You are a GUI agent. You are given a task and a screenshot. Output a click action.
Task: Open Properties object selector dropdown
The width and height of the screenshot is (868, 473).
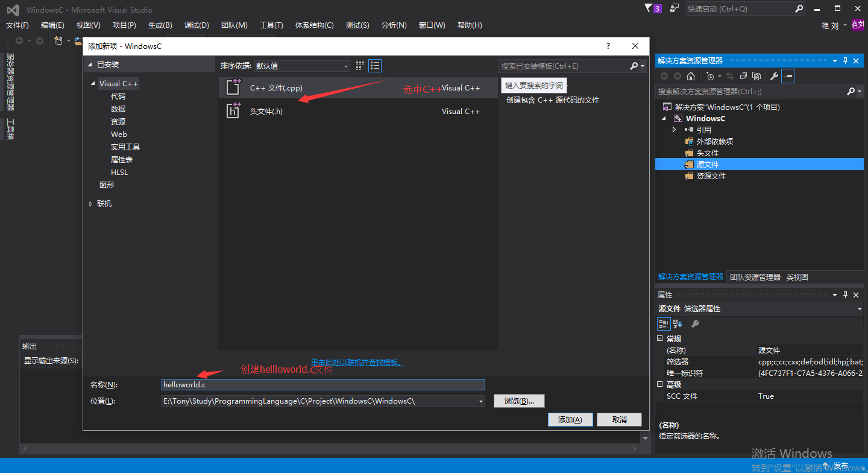[x=859, y=309]
